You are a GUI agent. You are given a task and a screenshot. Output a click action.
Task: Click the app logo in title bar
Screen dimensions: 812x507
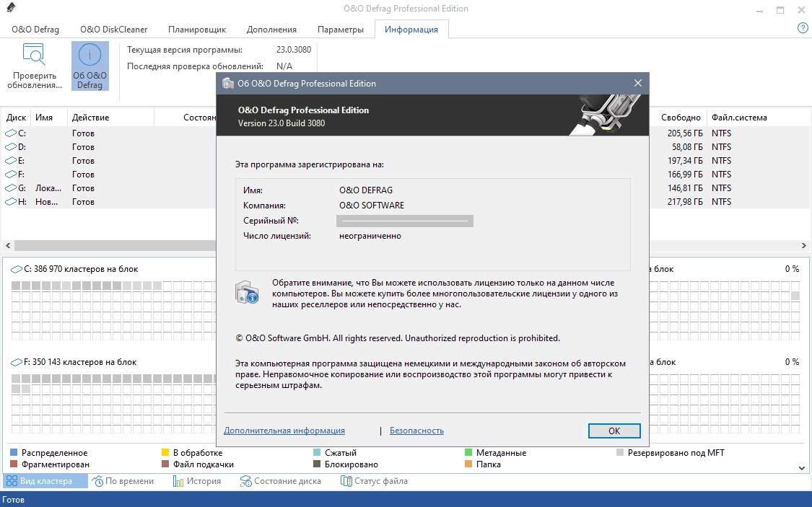10,8
